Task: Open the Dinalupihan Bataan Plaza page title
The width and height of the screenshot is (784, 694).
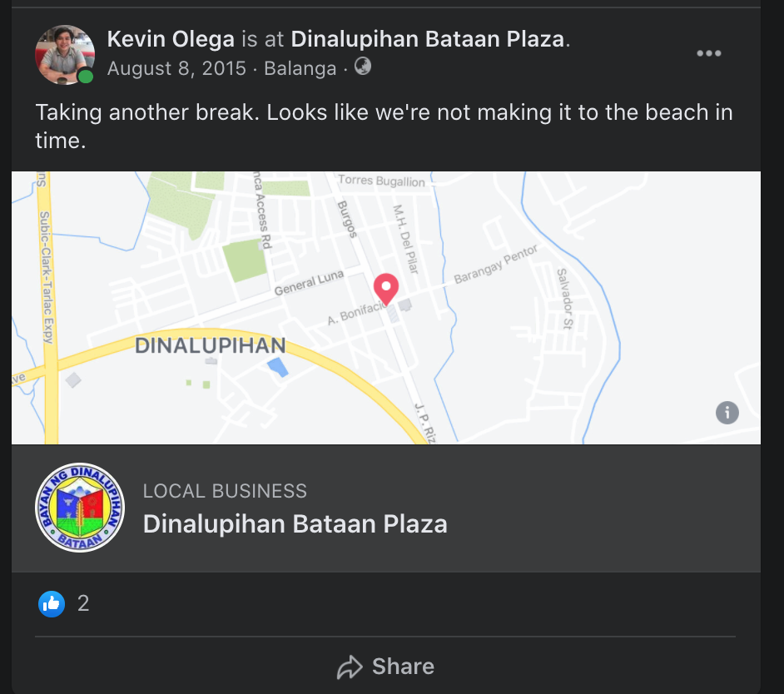Action: coord(295,524)
